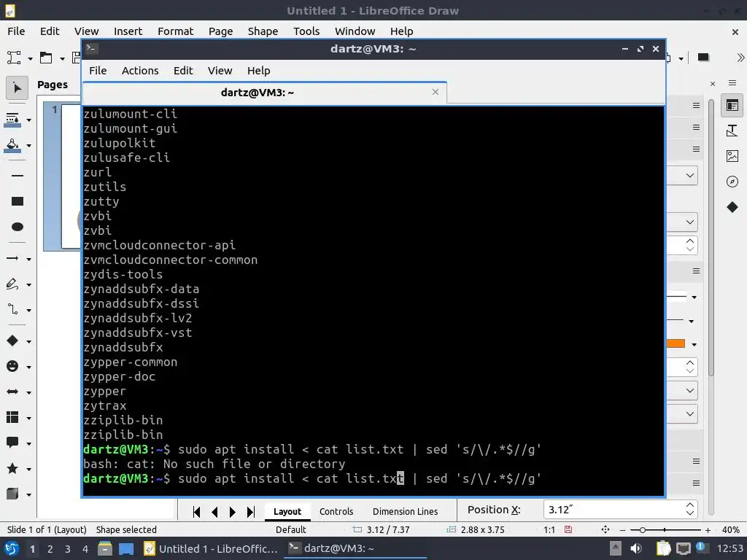Click the Position X input field
This screenshot has width=747, height=560.
click(613, 510)
